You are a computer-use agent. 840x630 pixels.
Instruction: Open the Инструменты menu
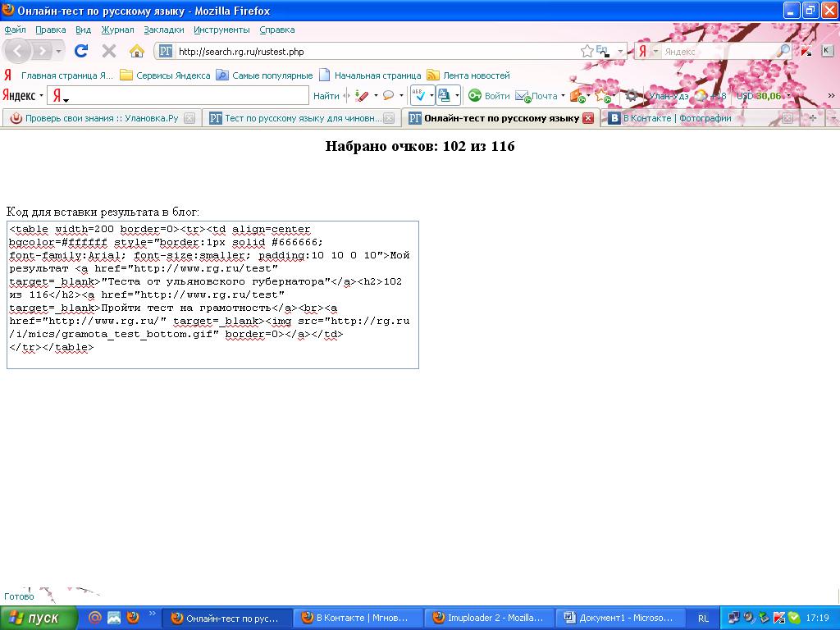(x=221, y=30)
